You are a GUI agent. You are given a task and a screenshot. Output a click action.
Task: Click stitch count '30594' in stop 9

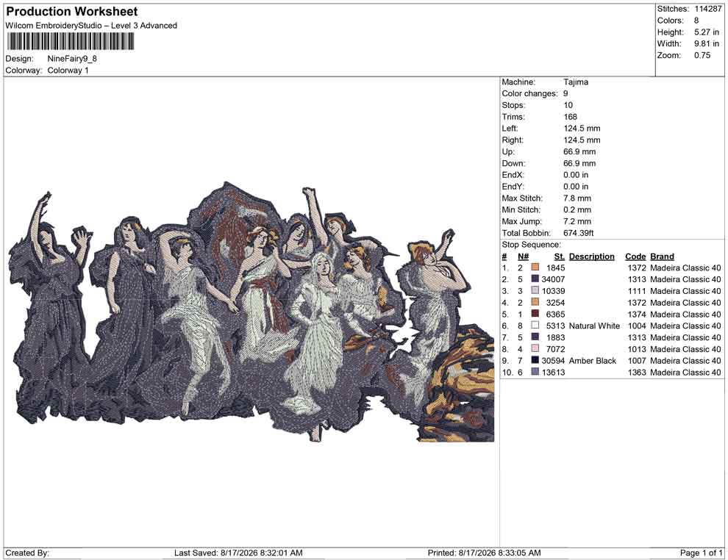[554, 361]
